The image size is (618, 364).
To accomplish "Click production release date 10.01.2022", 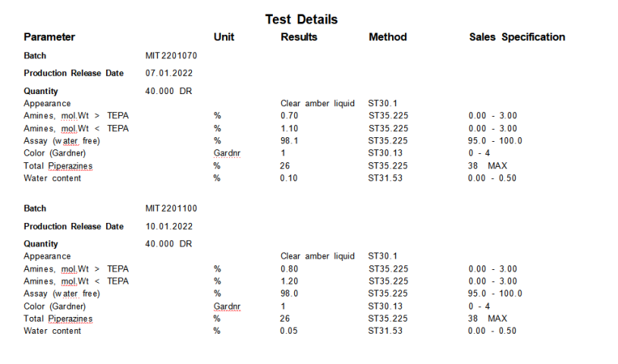I will 168,227.
